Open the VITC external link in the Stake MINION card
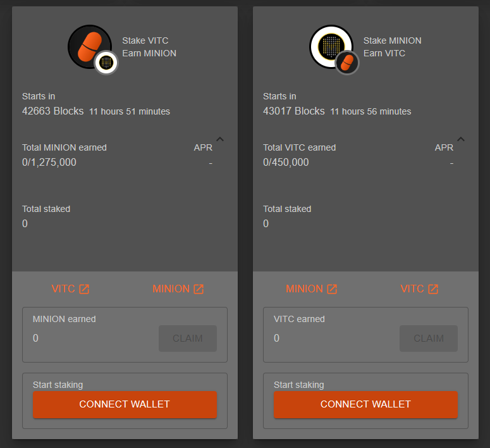 coord(419,289)
